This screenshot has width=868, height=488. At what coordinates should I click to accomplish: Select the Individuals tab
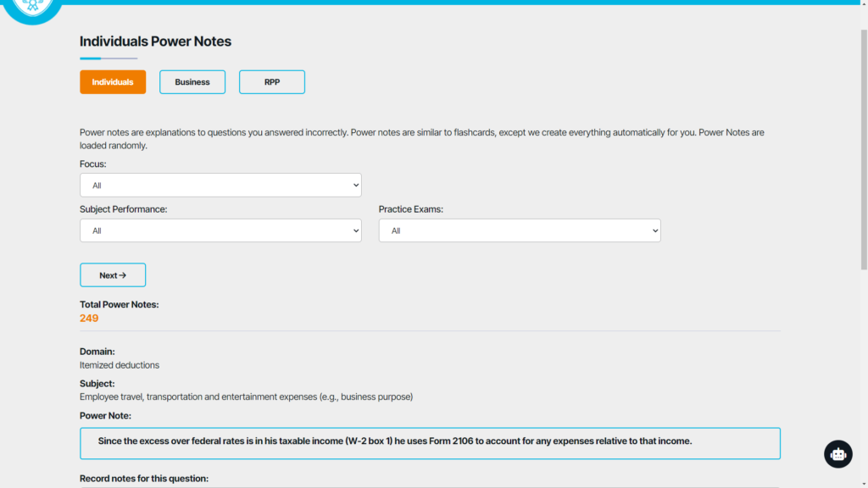(113, 82)
